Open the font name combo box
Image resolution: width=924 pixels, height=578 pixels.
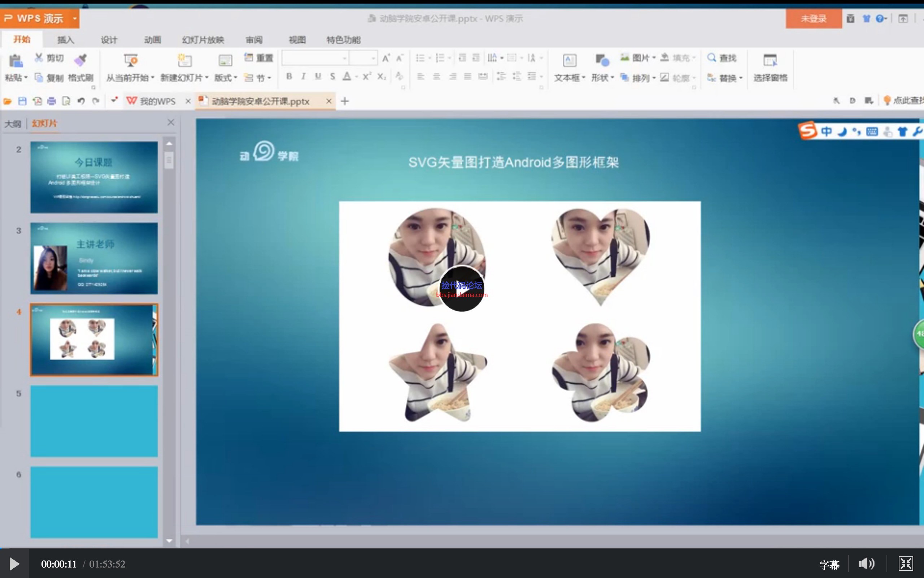point(315,58)
